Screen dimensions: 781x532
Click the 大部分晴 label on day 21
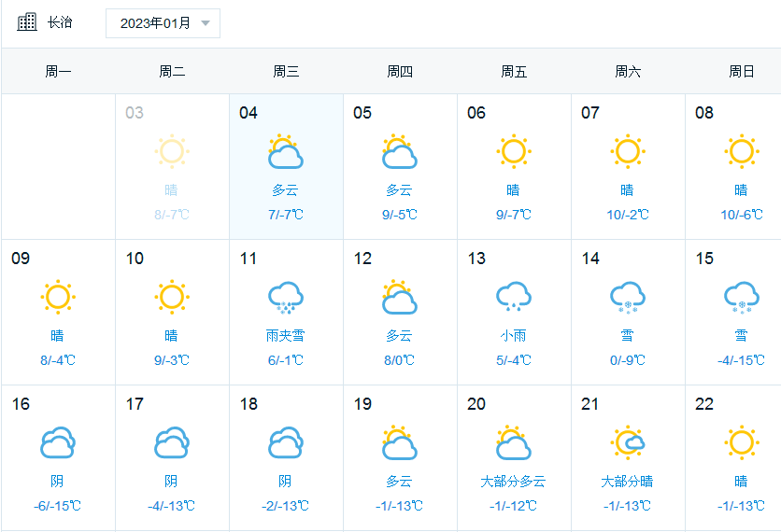627,482
